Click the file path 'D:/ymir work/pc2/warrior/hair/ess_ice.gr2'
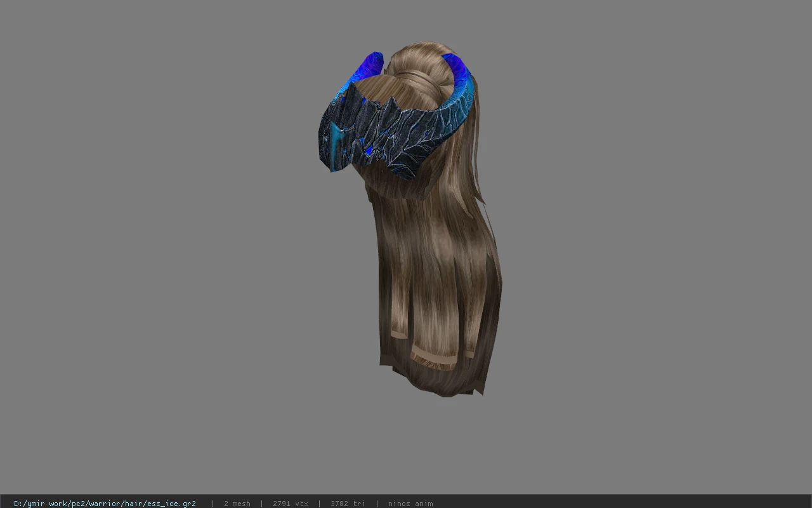 (x=105, y=504)
